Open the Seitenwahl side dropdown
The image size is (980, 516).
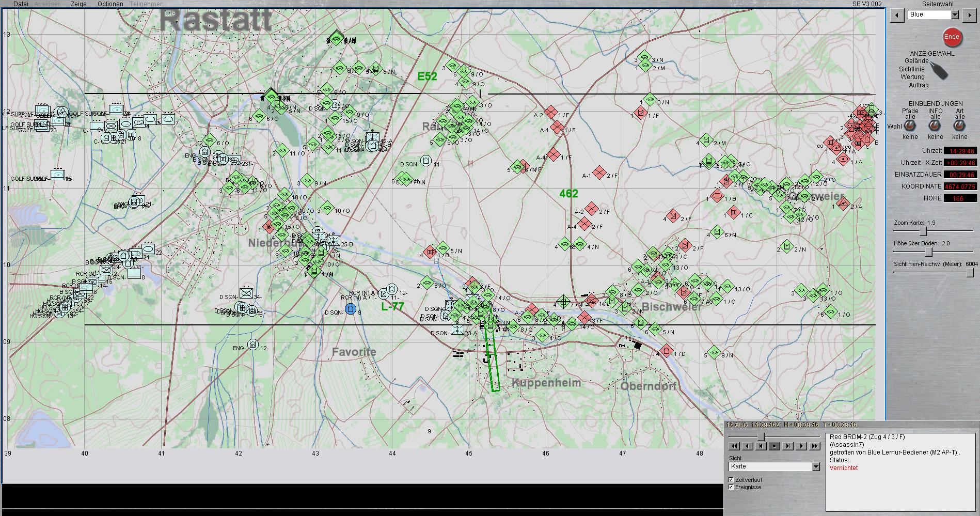coord(955,15)
